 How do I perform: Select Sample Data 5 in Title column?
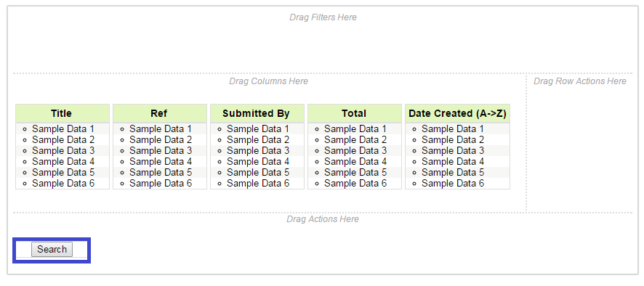[x=63, y=172]
